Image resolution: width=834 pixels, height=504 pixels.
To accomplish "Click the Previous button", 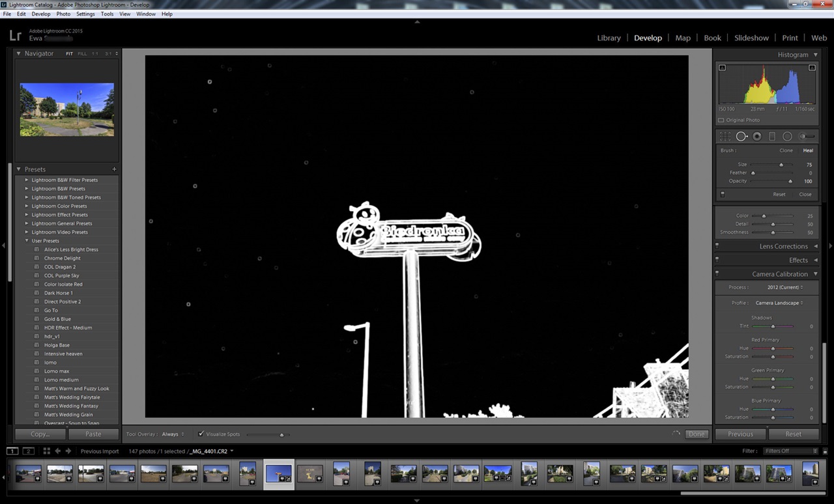I will (x=740, y=434).
